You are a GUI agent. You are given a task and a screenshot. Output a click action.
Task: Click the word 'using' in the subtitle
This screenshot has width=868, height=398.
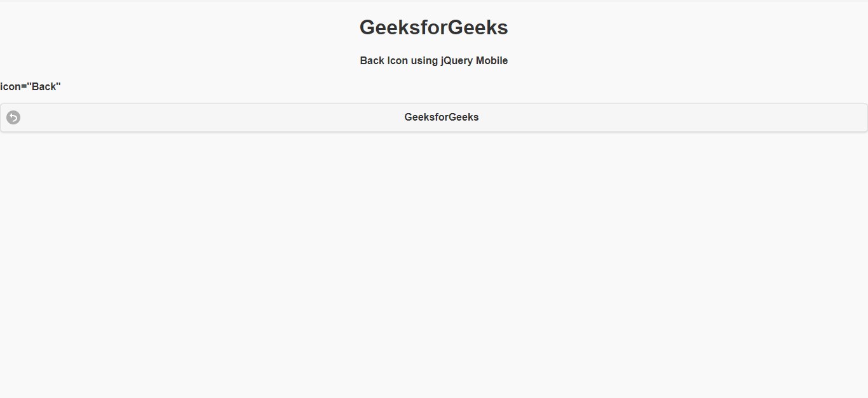coord(424,61)
